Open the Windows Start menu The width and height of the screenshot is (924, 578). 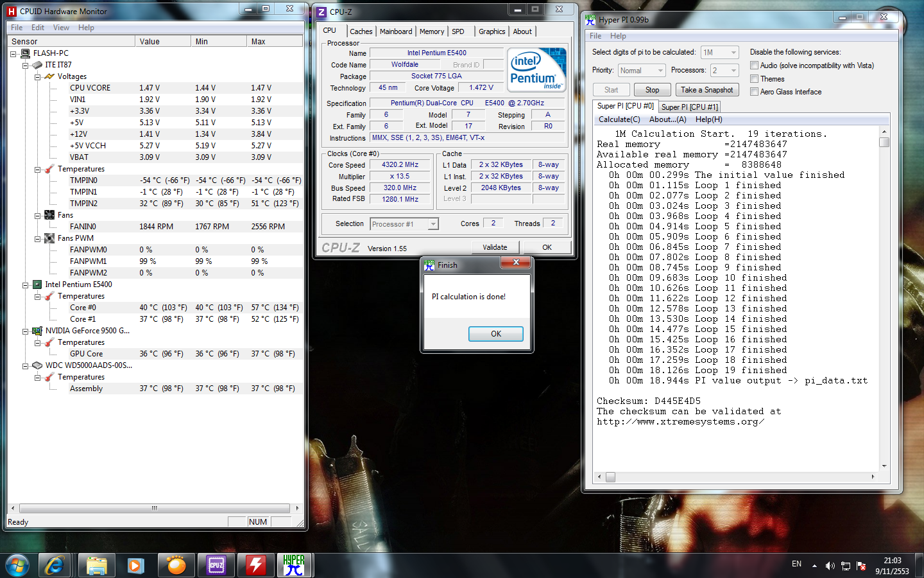pyautogui.click(x=17, y=565)
